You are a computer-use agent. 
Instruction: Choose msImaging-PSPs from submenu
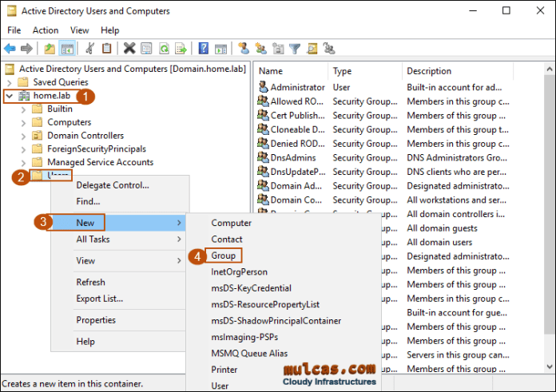[x=284, y=337]
